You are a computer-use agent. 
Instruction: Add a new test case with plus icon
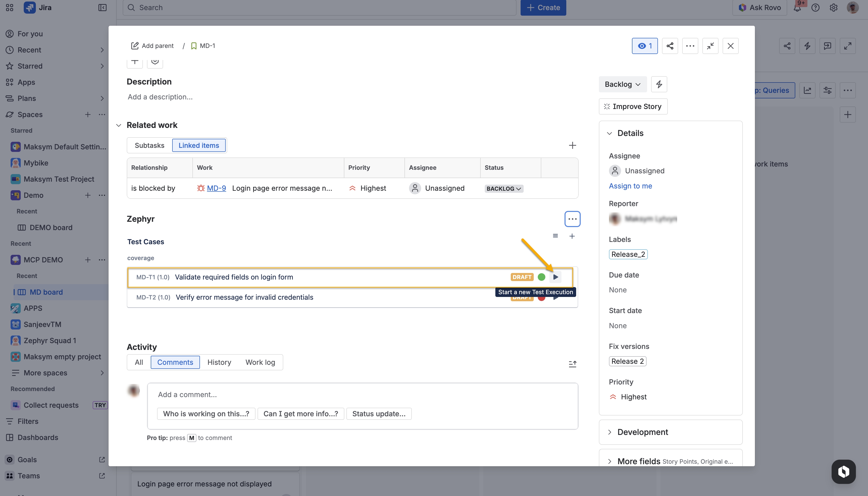click(x=572, y=236)
